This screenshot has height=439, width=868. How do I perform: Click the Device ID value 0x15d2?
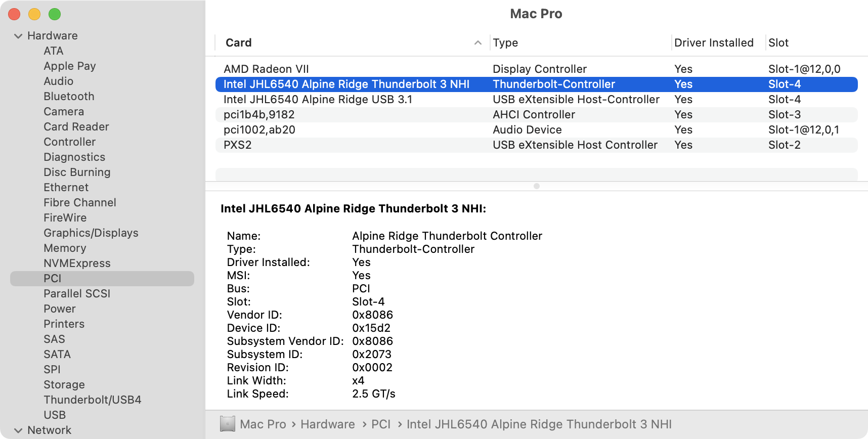click(x=371, y=328)
